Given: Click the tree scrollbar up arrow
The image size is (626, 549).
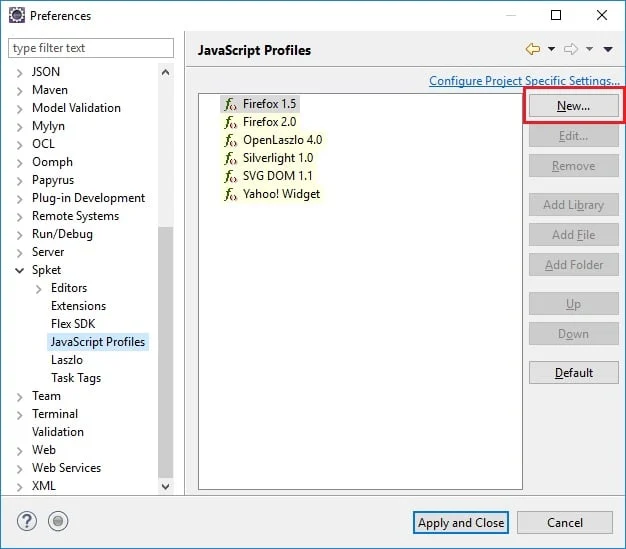Looking at the screenshot, I should pos(166,72).
